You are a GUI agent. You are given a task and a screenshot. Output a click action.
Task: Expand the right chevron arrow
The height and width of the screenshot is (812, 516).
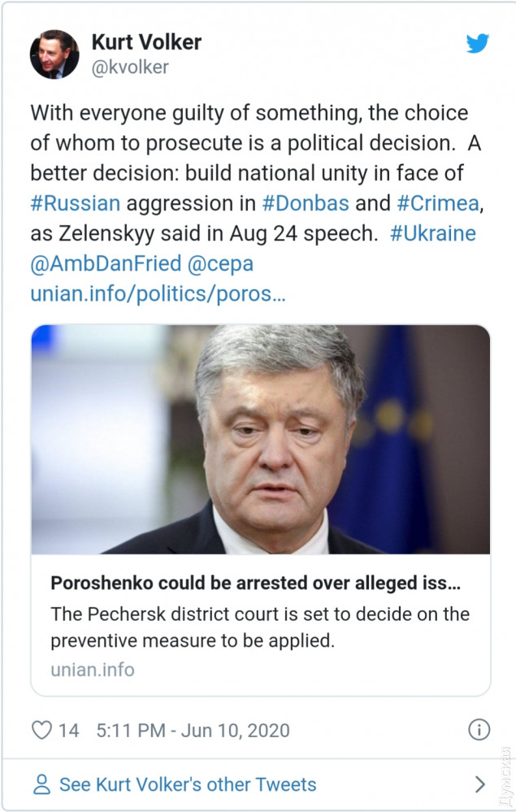[480, 784]
